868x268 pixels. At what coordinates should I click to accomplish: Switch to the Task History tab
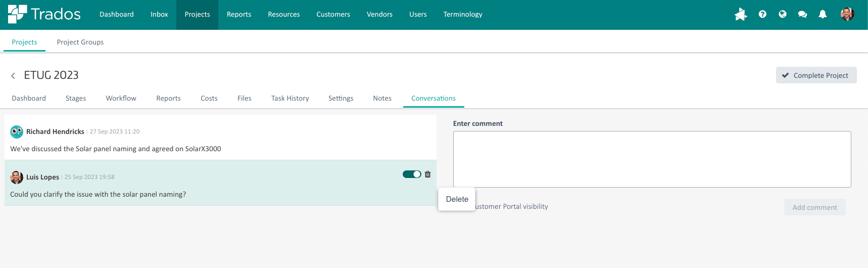click(290, 98)
